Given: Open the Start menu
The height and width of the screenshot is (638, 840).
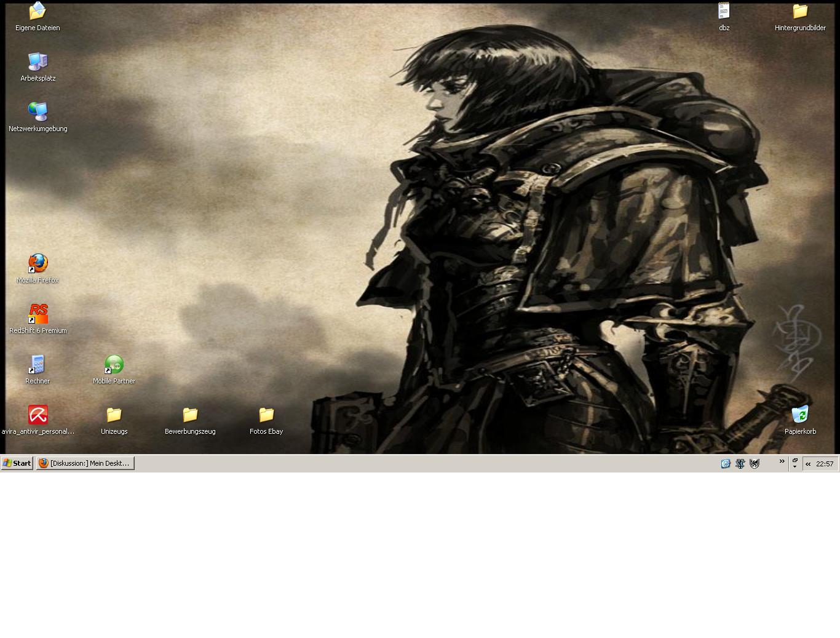Looking at the screenshot, I should point(17,463).
